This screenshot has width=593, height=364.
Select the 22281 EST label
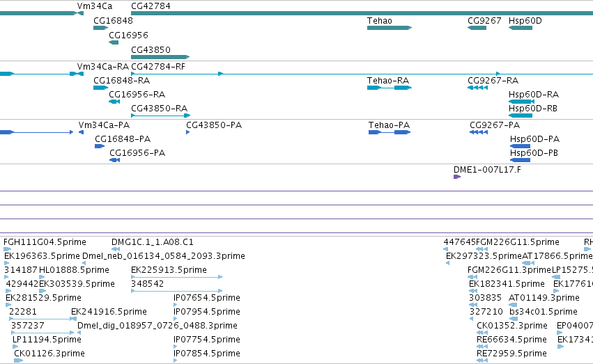[x=23, y=312]
